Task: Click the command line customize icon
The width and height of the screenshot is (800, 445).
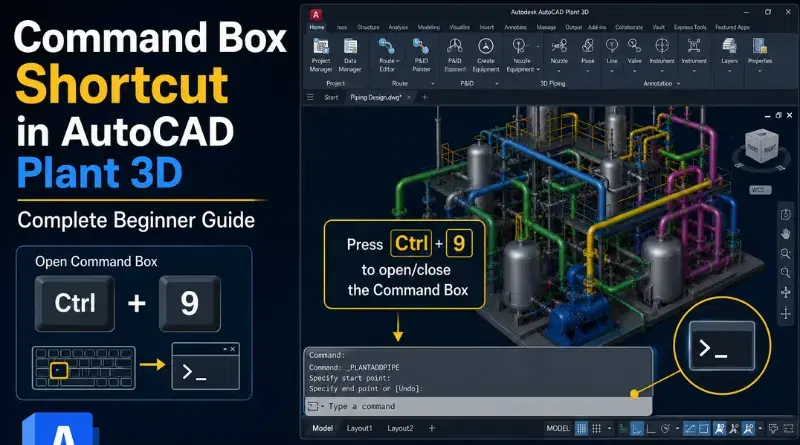Action: click(313, 406)
